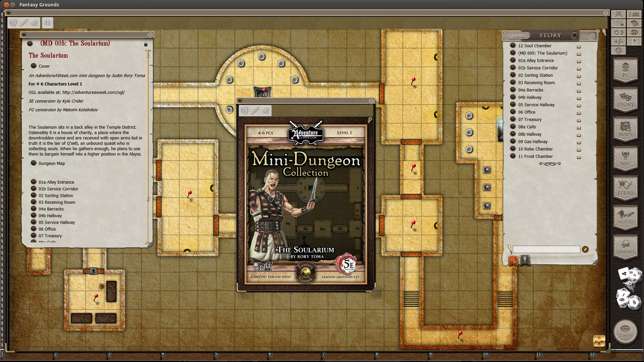Screen dimensions: 644x362
Task: Toggle the grid tool in map toolbar
Action: [x=48, y=23]
